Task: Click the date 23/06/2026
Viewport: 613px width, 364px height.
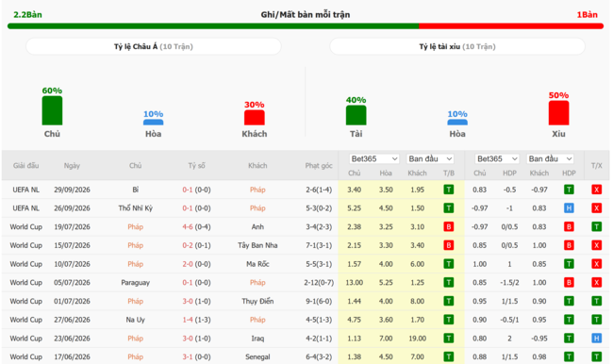Action: [x=72, y=339]
